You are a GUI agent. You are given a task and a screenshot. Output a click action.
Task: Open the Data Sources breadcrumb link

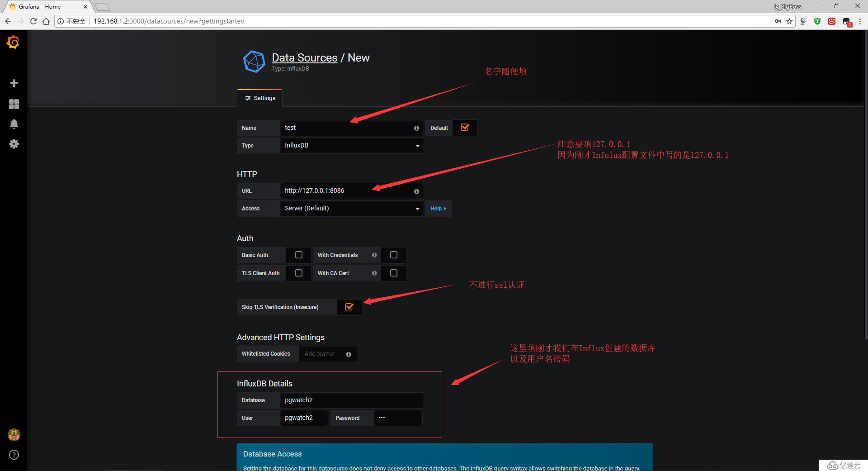(x=304, y=58)
